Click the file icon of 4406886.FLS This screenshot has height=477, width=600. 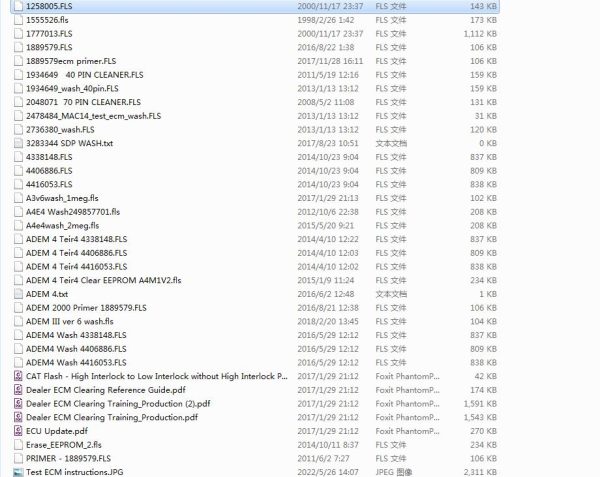pyautogui.click(x=18, y=171)
